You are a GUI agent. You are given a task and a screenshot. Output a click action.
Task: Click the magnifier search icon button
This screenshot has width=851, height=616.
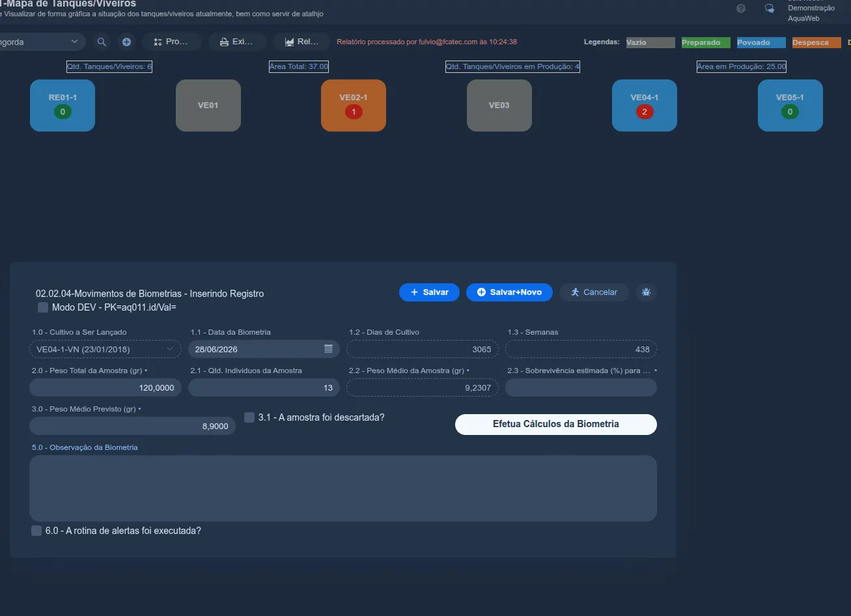pos(102,42)
